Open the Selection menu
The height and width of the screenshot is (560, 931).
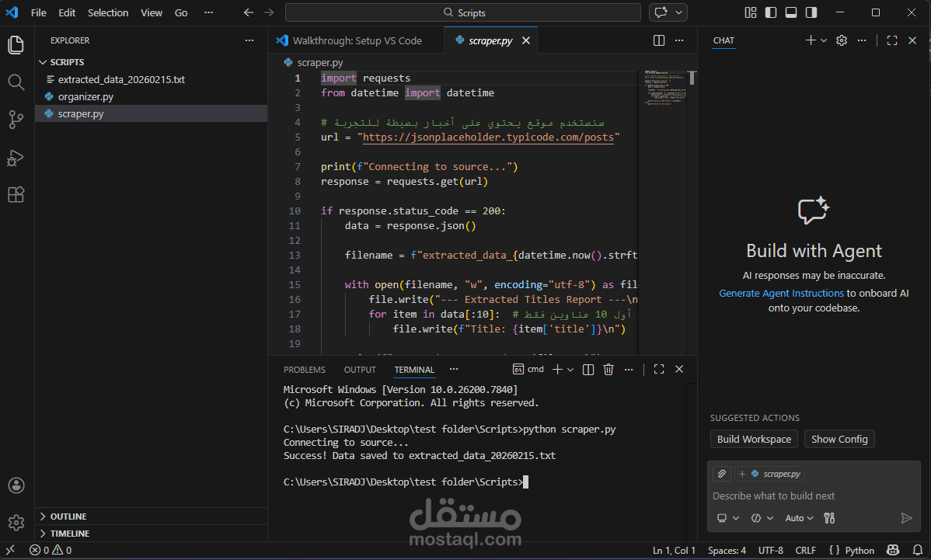click(108, 12)
